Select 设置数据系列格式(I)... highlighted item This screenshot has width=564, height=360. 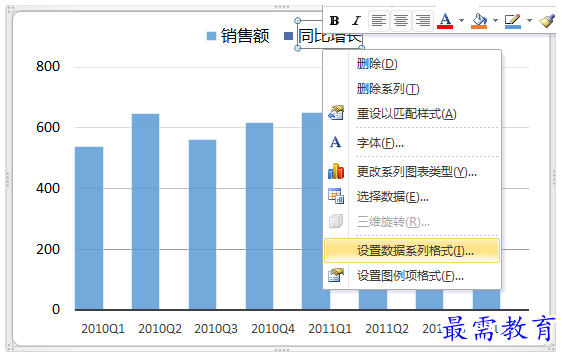point(411,251)
